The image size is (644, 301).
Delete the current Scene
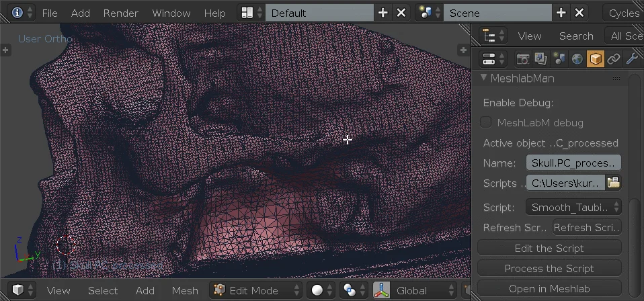click(x=579, y=13)
